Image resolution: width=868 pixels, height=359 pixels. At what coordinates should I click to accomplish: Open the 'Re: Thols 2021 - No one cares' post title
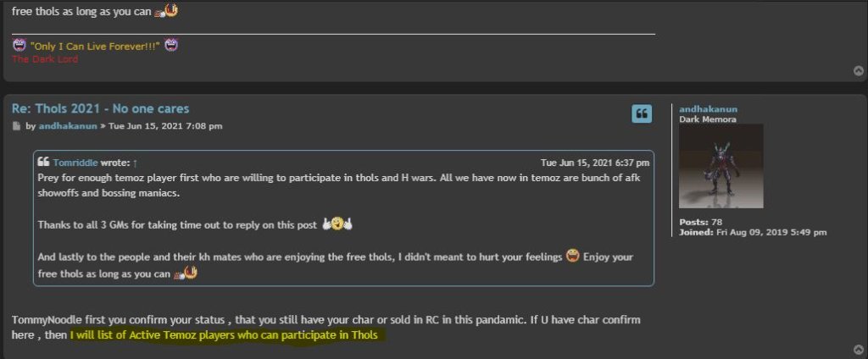point(100,108)
